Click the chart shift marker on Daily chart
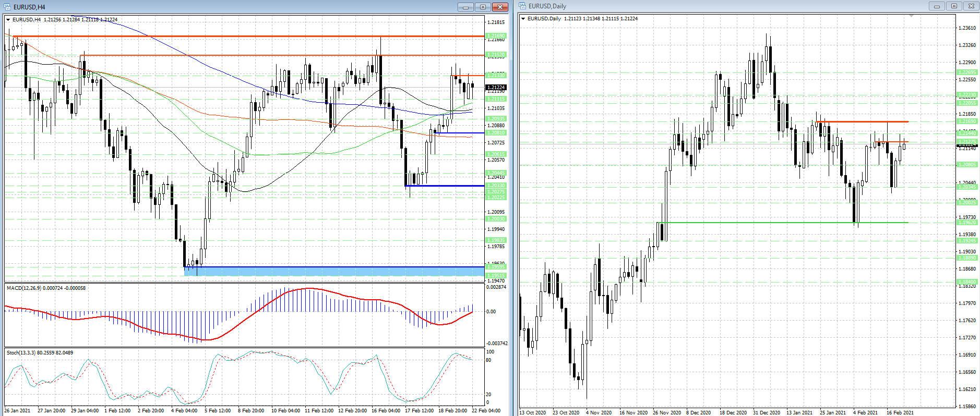980x416 pixels. click(911, 16)
